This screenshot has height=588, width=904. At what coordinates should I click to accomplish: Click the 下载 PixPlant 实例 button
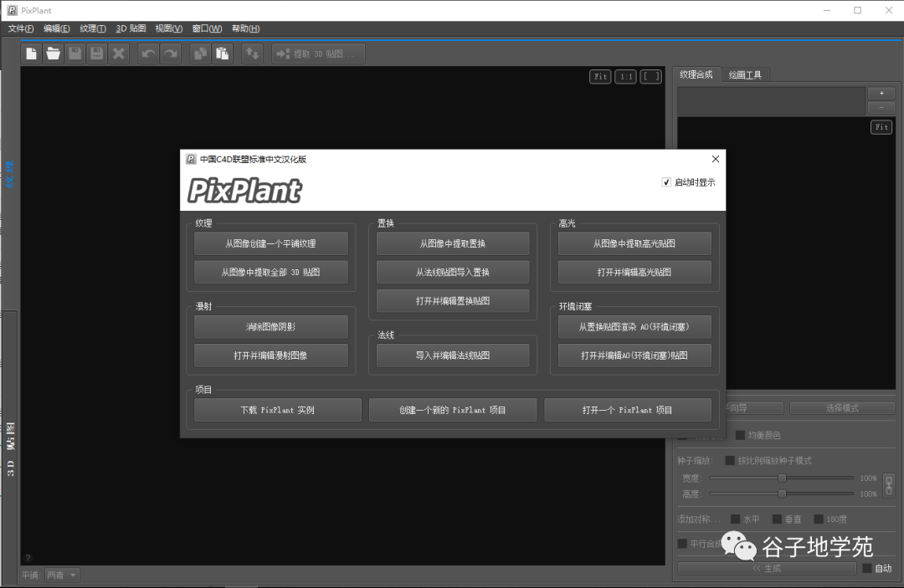pyautogui.click(x=278, y=410)
